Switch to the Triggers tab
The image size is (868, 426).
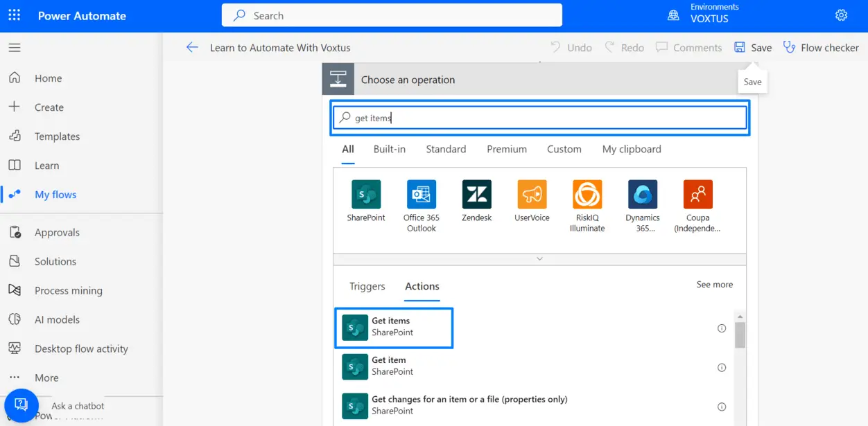[x=367, y=286]
